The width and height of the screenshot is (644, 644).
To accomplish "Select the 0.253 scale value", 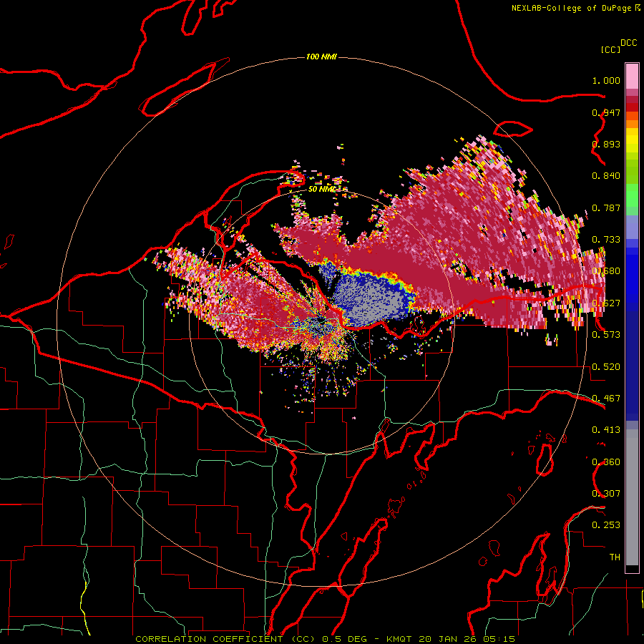I will 606,525.
